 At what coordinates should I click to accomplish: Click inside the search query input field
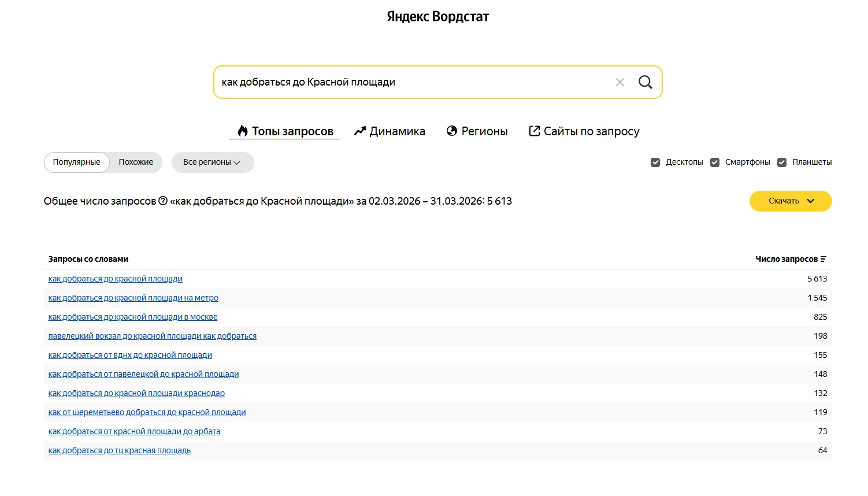[405, 82]
